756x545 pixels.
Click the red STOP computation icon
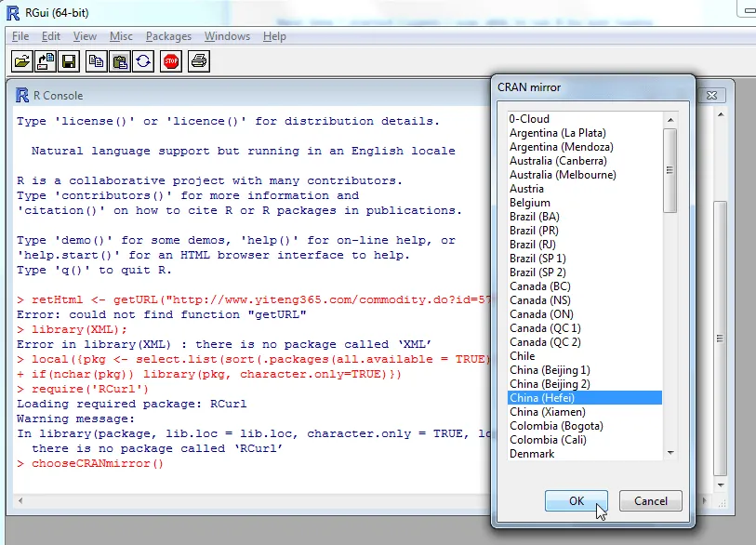tap(171, 61)
